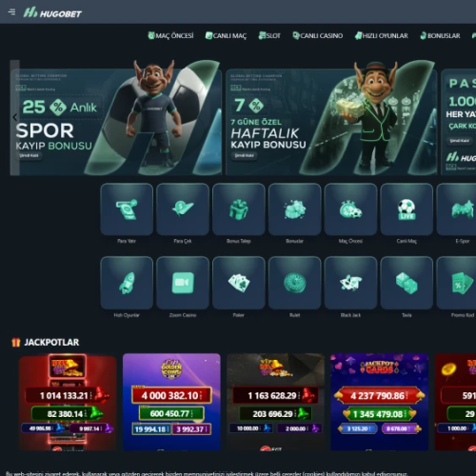The width and height of the screenshot is (476, 476).
Task: Open the Para Çek withdraw tile
Action: pyautogui.click(x=183, y=209)
